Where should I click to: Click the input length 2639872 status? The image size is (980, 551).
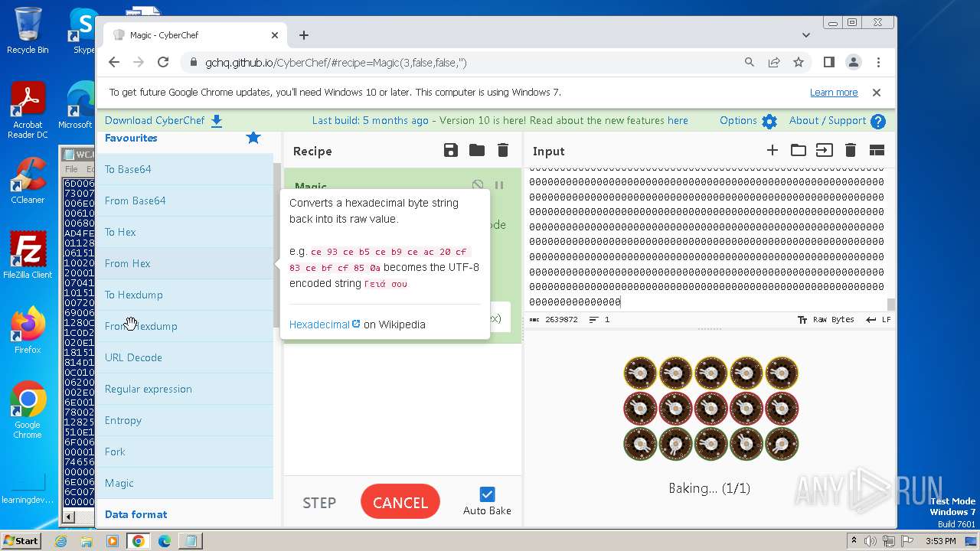[554, 320]
